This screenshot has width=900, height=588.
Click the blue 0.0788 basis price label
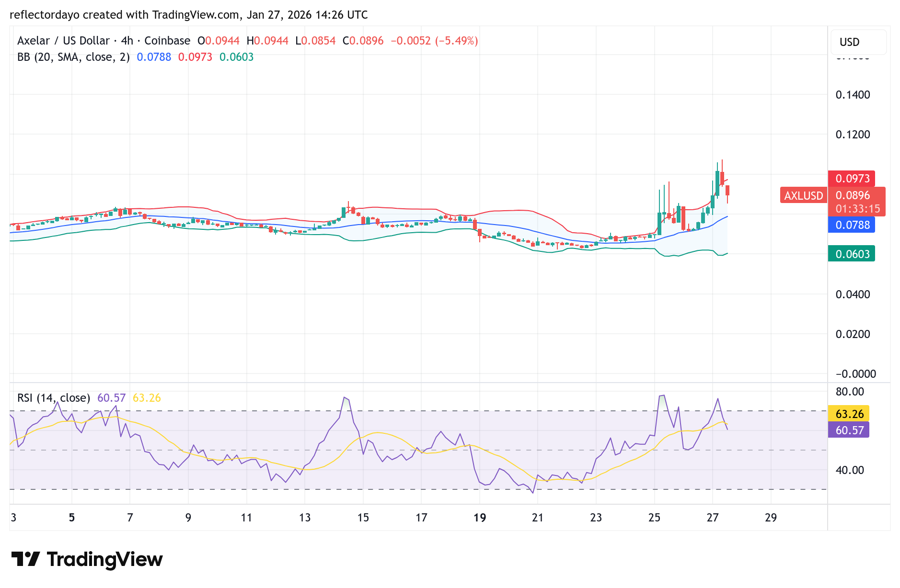(x=852, y=225)
